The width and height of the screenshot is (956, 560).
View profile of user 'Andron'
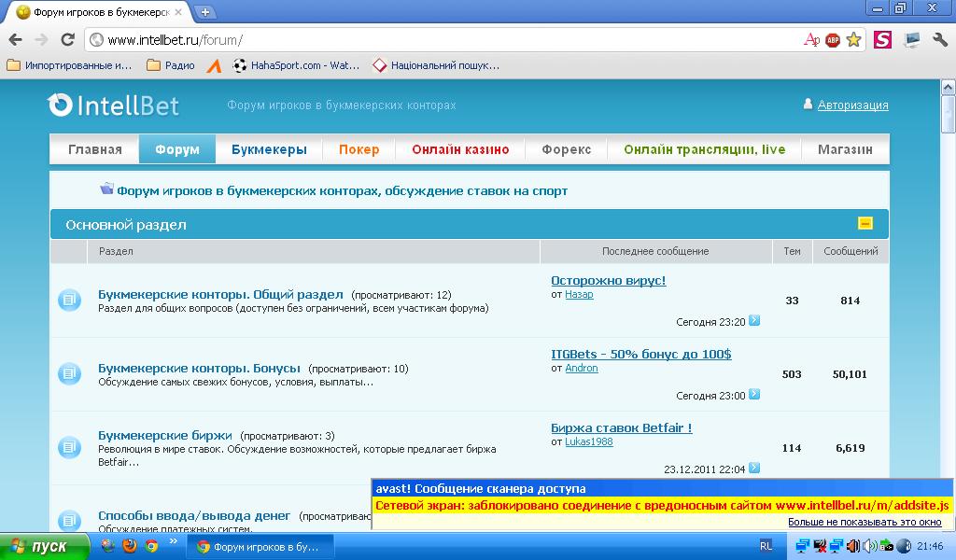coord(581,368)
